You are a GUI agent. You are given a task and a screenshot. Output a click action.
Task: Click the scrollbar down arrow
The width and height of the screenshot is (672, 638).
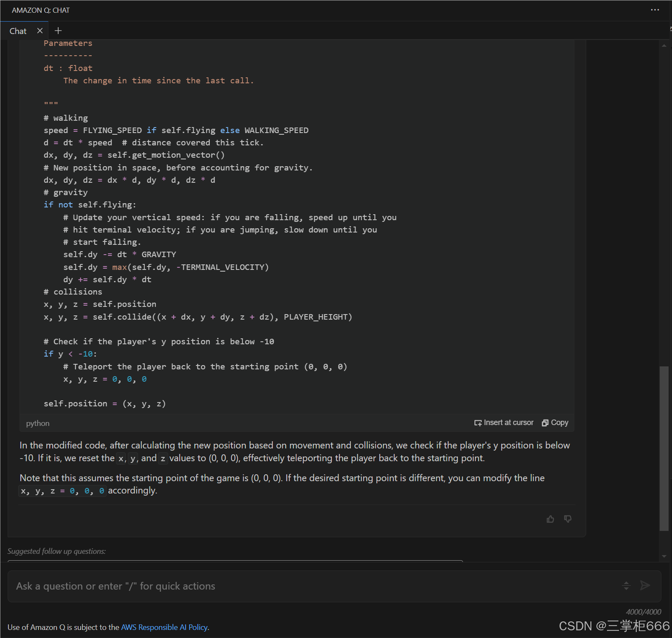coord(664,556)
